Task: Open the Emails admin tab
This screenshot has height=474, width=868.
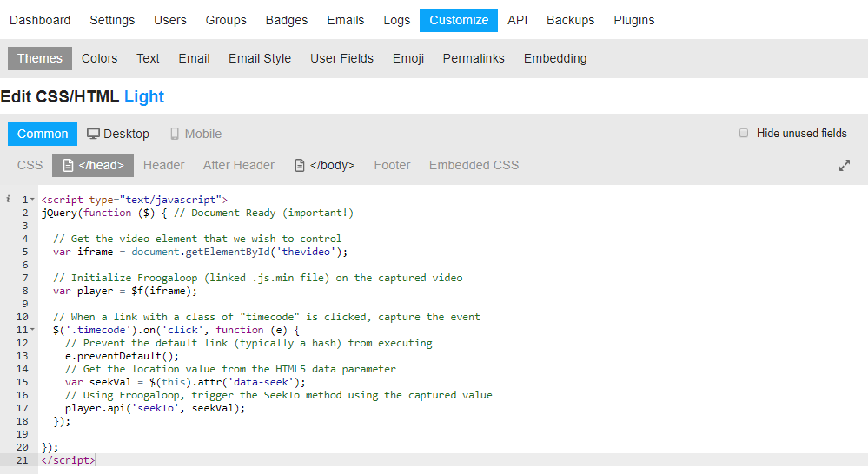Action: pos(346,21)
